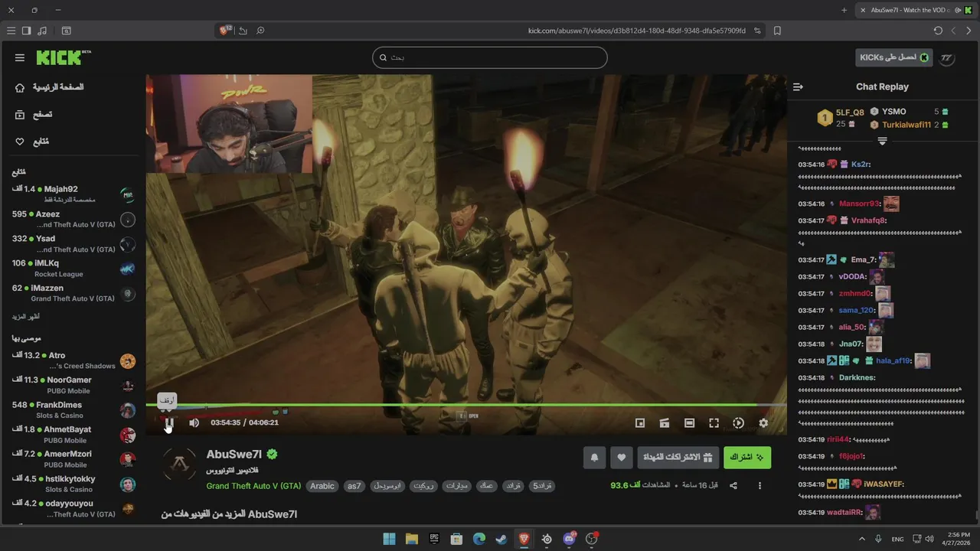Show hidden system tray icons
Screen dimensions: 980x551
861,539
